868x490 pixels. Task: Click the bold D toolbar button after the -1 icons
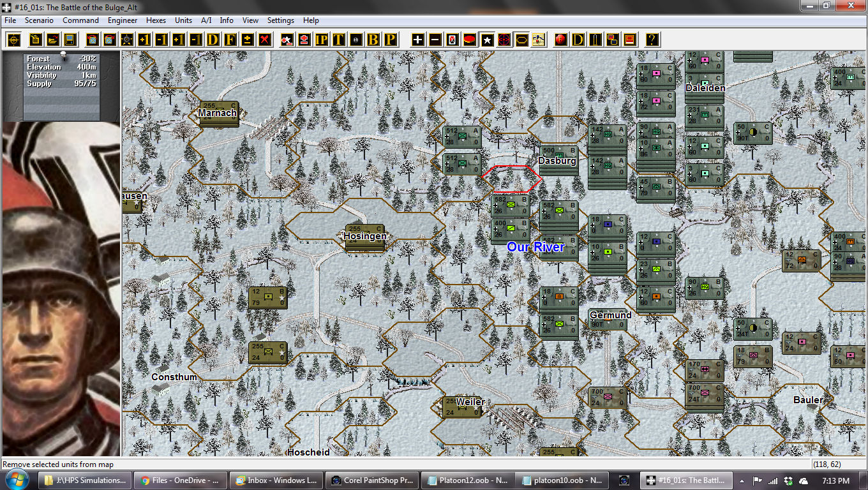[213, 40]
